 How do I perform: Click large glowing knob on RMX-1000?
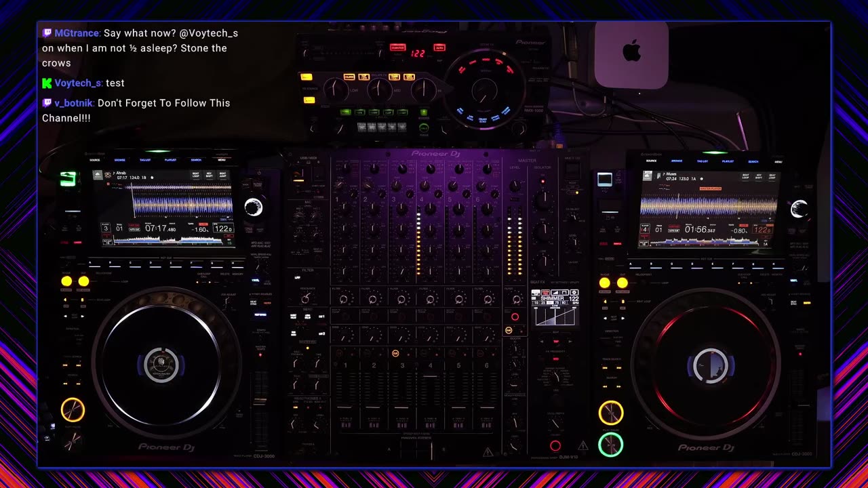pyautogui.click(x=484, y=90)
